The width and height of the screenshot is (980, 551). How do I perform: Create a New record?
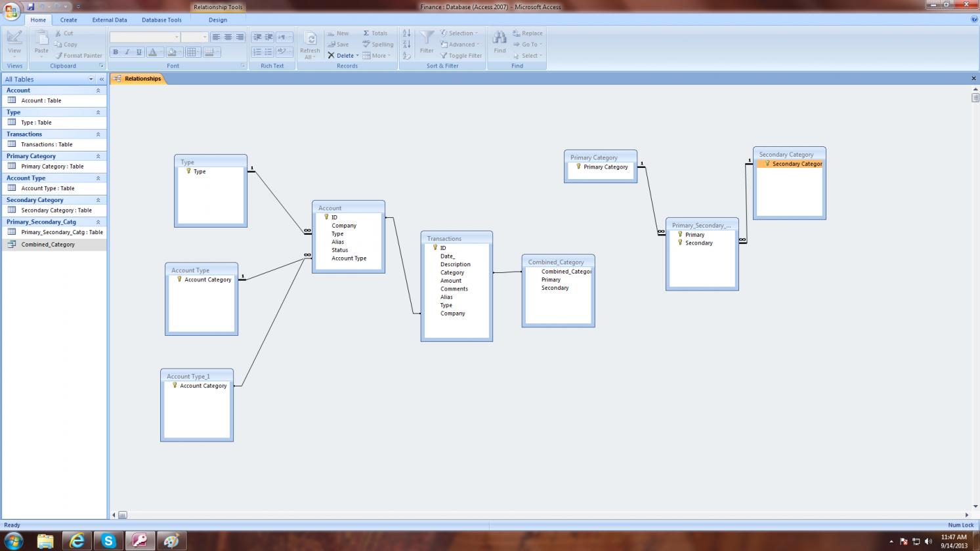(x=338, y=33)
